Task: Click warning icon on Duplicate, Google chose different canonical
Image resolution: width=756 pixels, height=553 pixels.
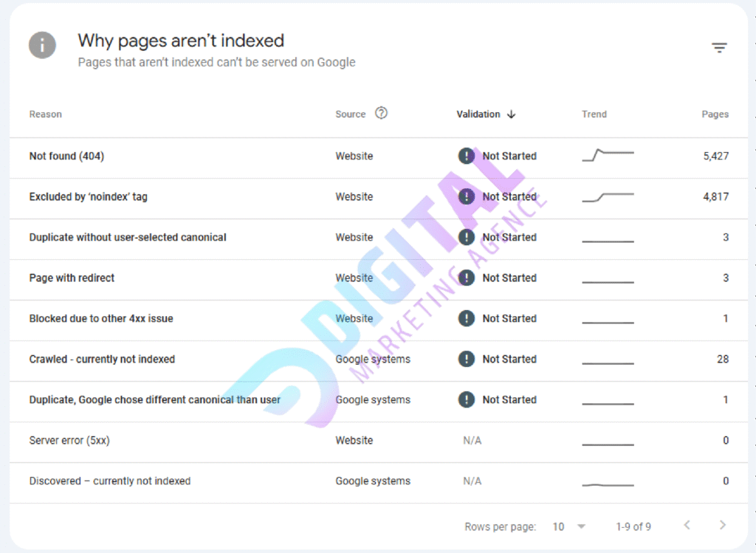Action: click(x=467, y=399)
